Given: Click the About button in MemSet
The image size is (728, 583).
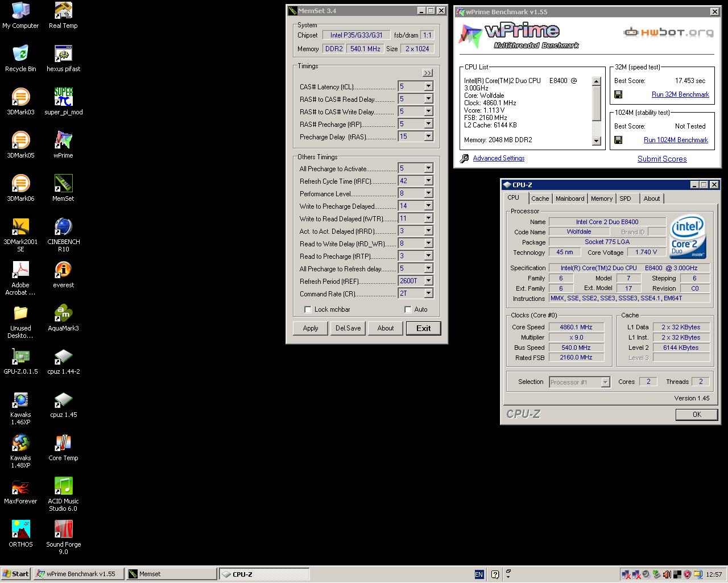Looking at the screenshot, I should click(x=386, y=328).
